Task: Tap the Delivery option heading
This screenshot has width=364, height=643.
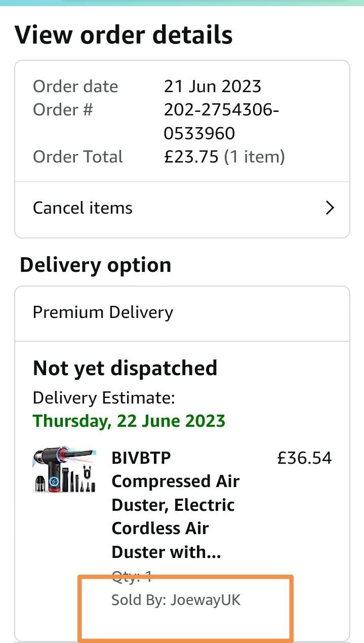Action: pos(95,265)
